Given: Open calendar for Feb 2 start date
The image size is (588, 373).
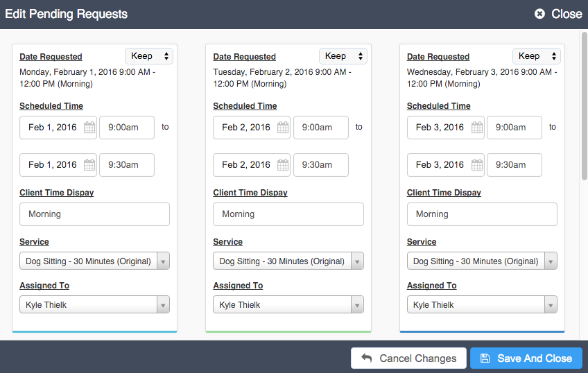Looking at the screenshot, I should tap(283, 128).
